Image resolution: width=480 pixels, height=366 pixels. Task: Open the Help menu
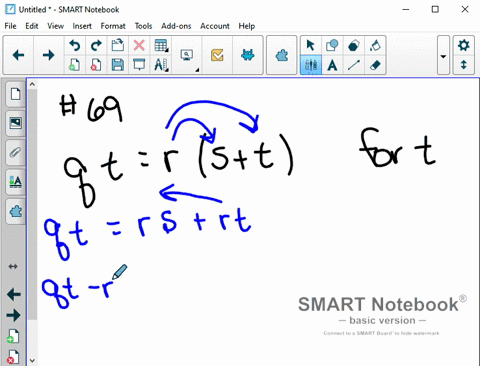[x=247, y=26]
